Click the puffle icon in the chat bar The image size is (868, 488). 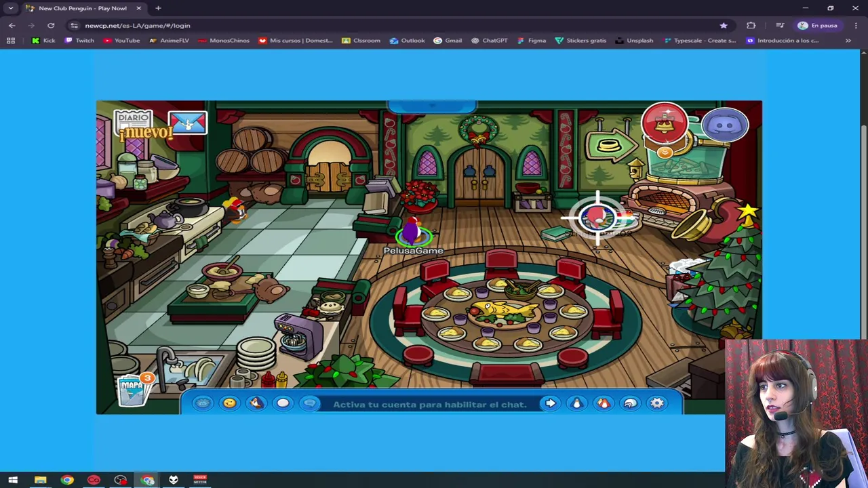tap(202, 403)
